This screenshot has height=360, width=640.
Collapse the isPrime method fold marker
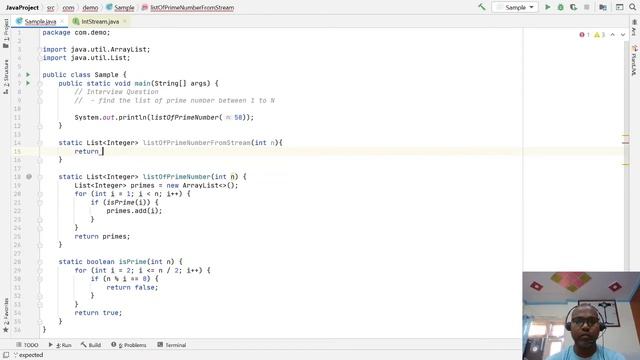(40, 262)
